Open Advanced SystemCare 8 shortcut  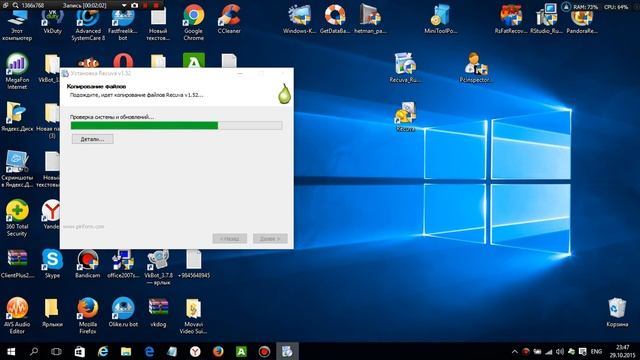[x=88, y=24]
